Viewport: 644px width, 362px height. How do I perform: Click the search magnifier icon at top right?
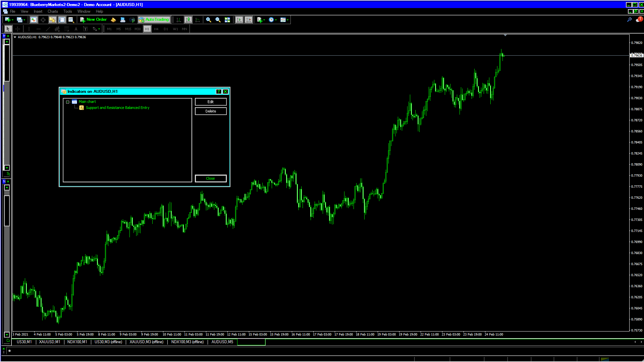coord(629,20)
